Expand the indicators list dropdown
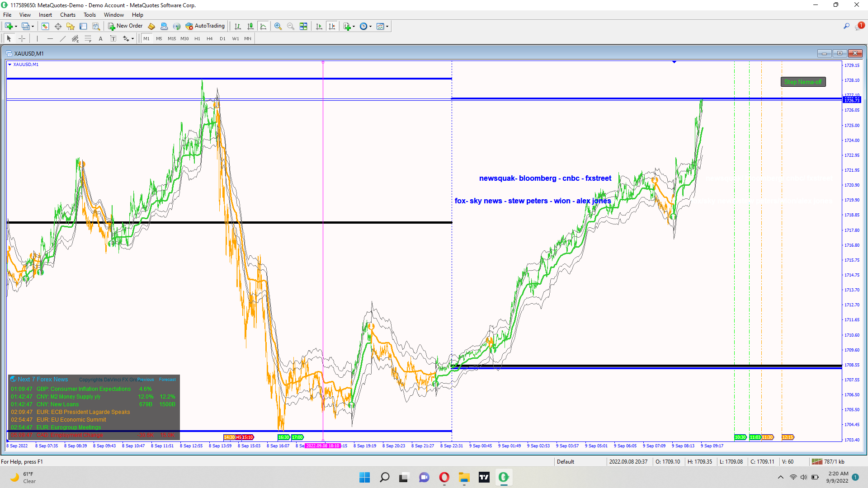Screen dimensions: 868x488 coord(354,26)
